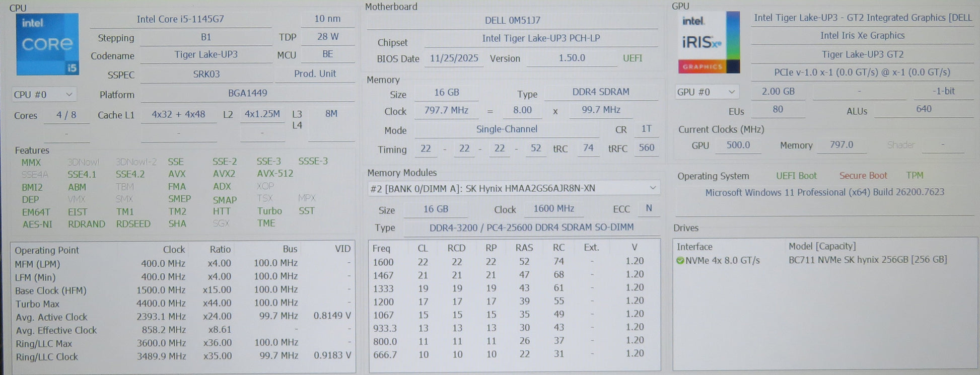Click the Model [Capacity] drives column header
The image size is (980, 375).
822,246
